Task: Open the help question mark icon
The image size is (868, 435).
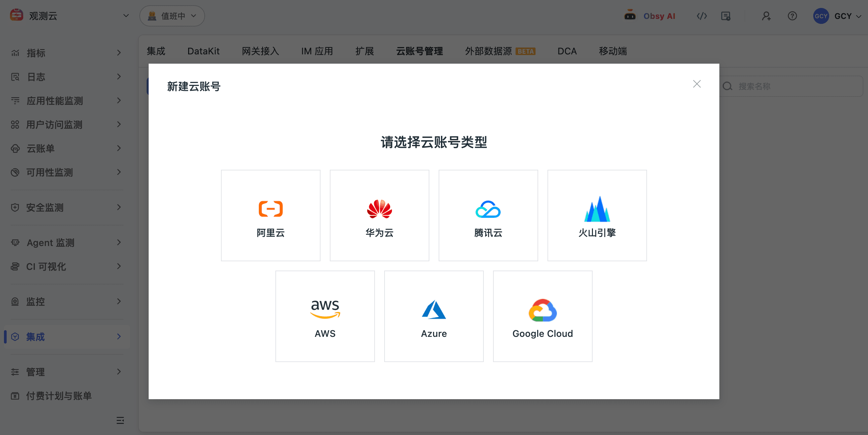Action: [x=792, y=16]
